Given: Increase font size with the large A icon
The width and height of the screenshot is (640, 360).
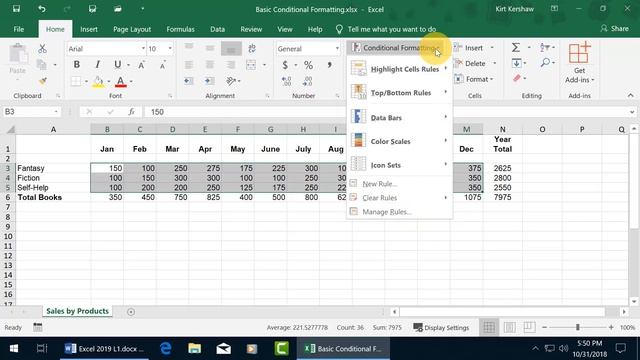Looking at the screenshot, I should 141,65.
